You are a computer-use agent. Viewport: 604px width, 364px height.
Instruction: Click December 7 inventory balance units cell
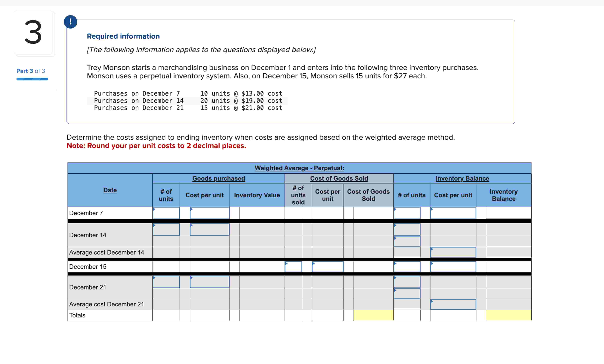pos(407,213)
